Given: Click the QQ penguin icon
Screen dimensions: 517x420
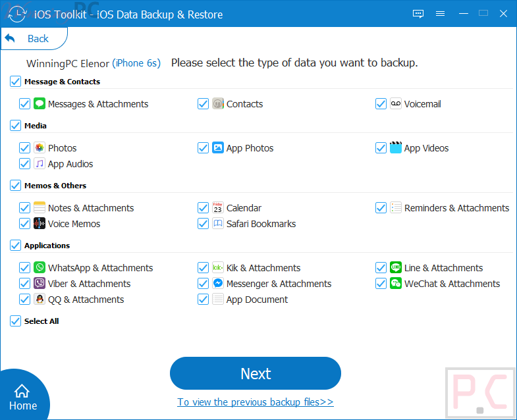Looking at the screenshot, I should coord(40,299).
